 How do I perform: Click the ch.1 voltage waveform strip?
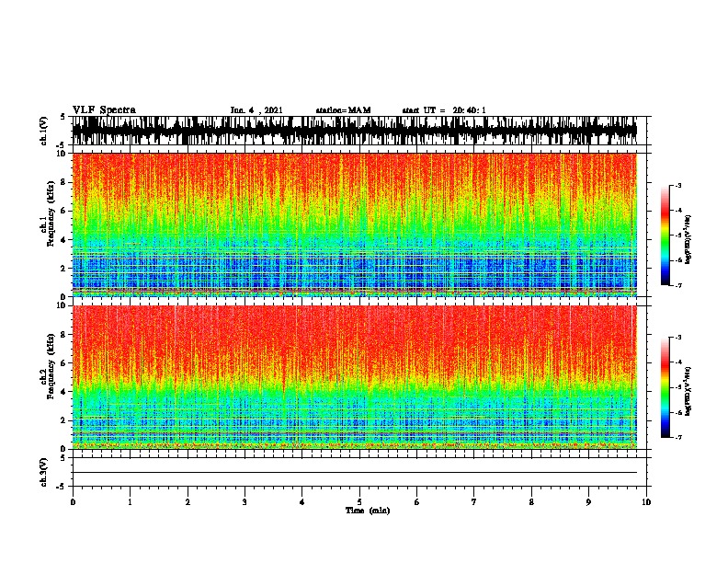click(x=355, y=131)
